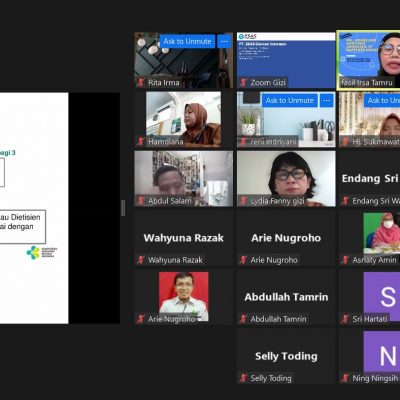
Task: Select Sri Hartati's purple S avatar
Action: click(x=382, y=297)
